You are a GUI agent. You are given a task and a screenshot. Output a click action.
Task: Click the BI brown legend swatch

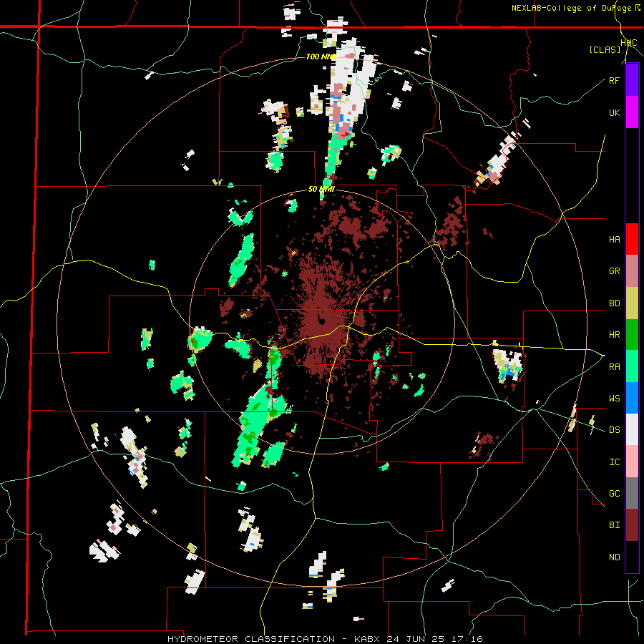(632, 525)
